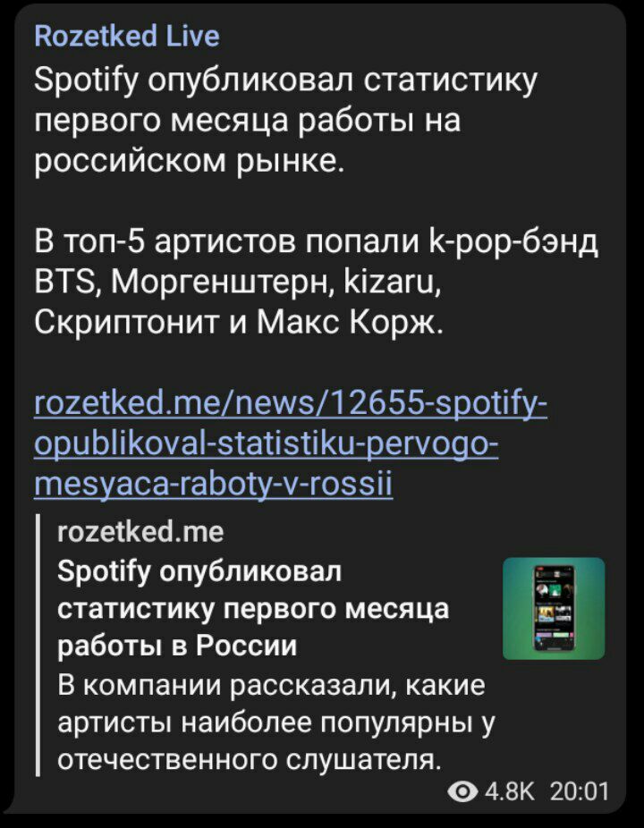Follow the rozetked.me/news/12655-spotify- link line
This screenshot has height=828, width=644.
coord(290,404)
